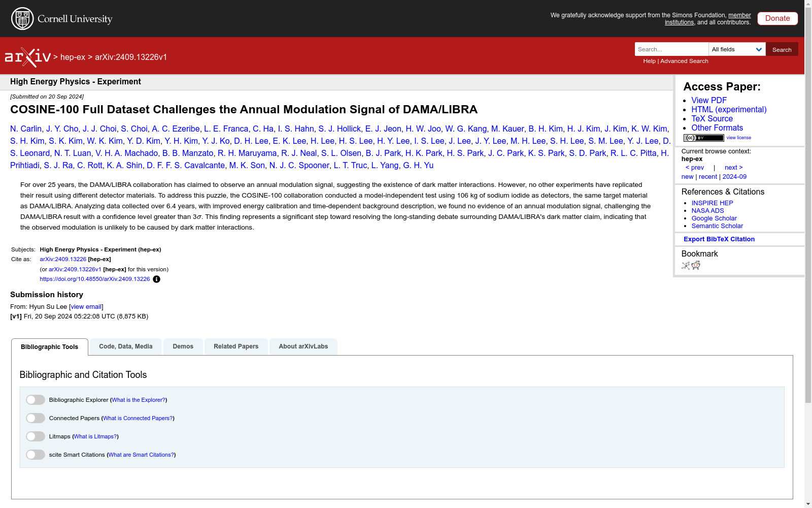Click author S. L. Olsen
The width and height of the screenshot is (812, 508).
(x=341, y=153)
